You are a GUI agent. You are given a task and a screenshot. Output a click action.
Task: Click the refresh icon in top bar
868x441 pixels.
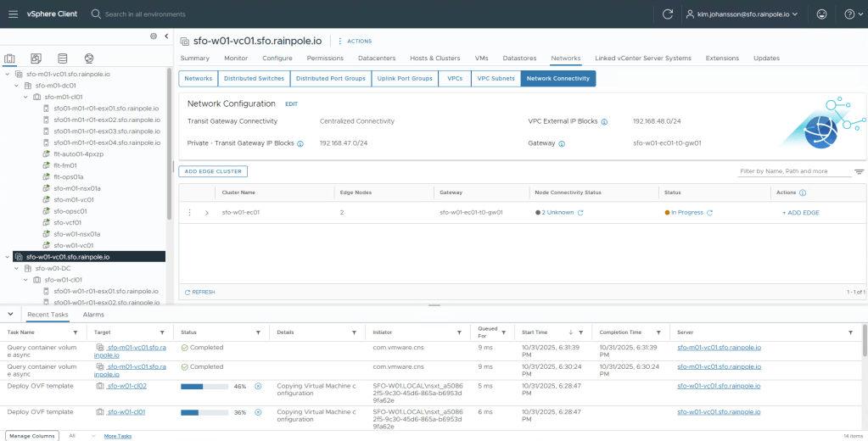pyautogui.click(x=668, y=14)
